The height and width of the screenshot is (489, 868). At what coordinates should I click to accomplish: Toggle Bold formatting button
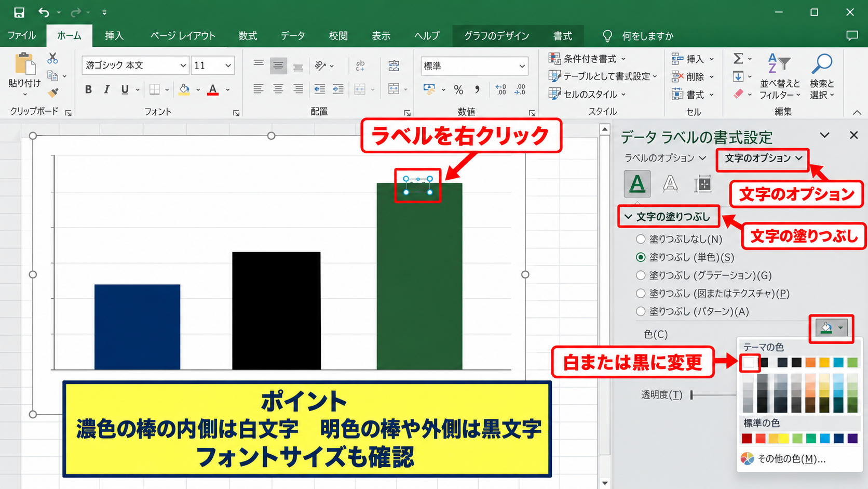coord(88,89)
